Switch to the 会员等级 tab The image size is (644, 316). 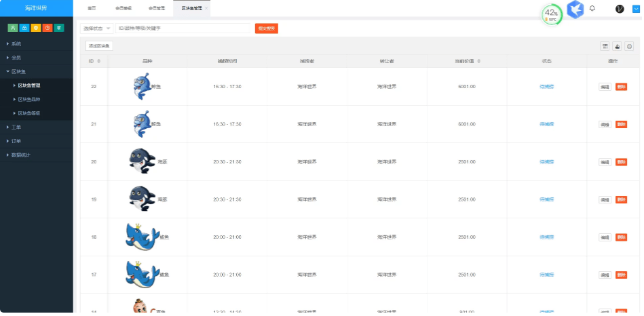[x=124, y=8]
